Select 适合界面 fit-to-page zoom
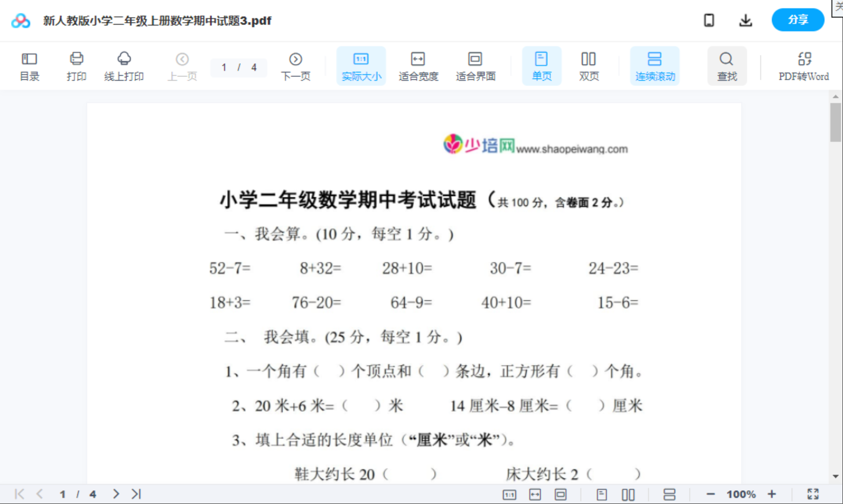 [x=475, y=65]
